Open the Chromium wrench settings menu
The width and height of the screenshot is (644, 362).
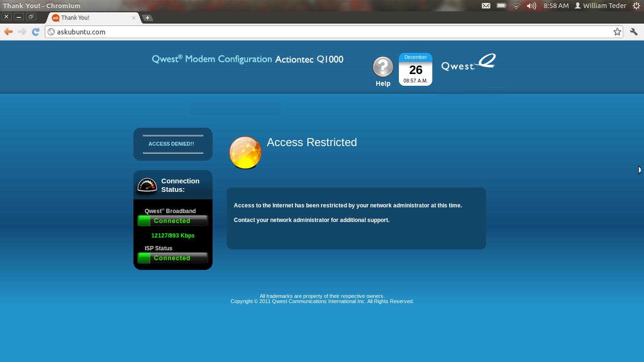click(634, 32)
